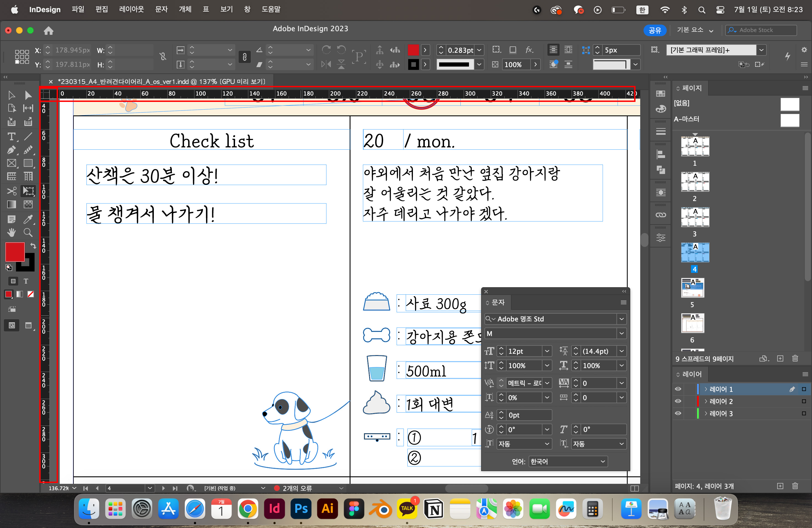This screenshot has width=812, height=528.
Task: Select the Pen tool
Action: (x=11, y=150)
